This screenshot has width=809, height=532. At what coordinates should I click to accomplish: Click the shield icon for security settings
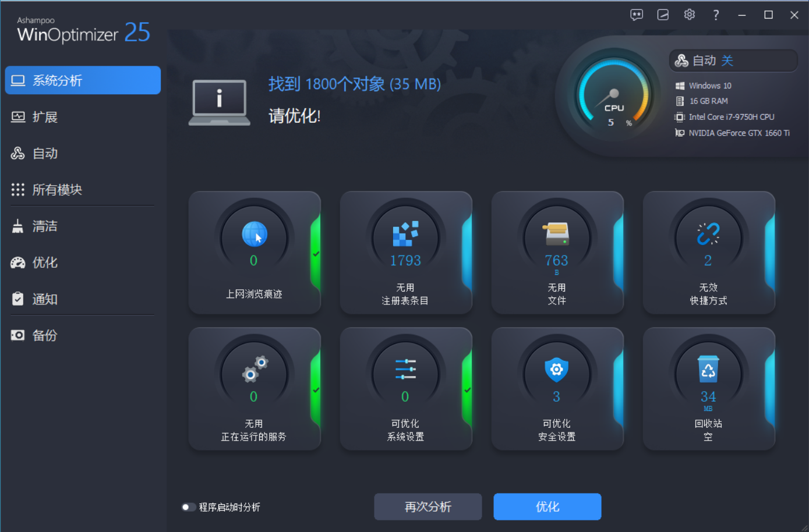(x=557, y=370)
